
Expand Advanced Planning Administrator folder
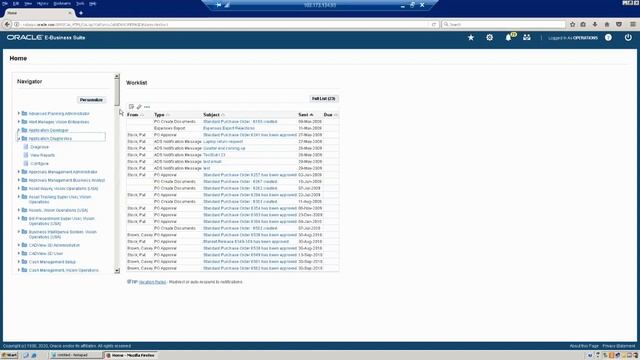point(18,113)
